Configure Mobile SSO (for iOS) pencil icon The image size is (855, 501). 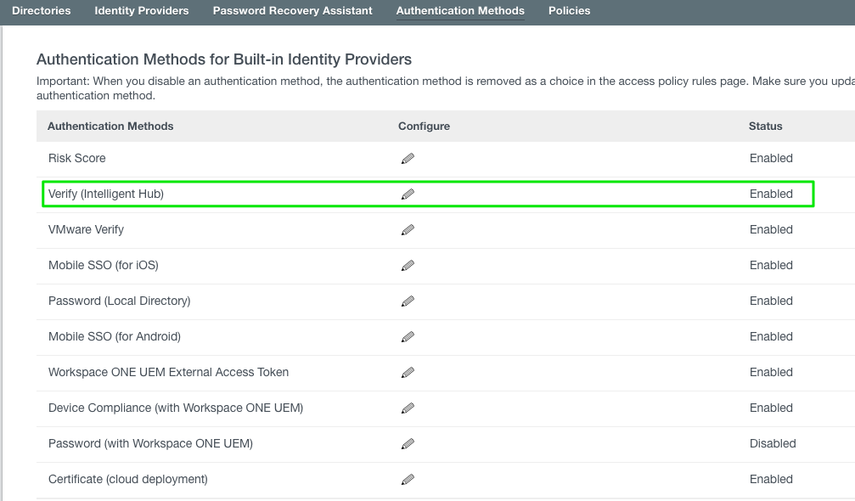[407, 265]
